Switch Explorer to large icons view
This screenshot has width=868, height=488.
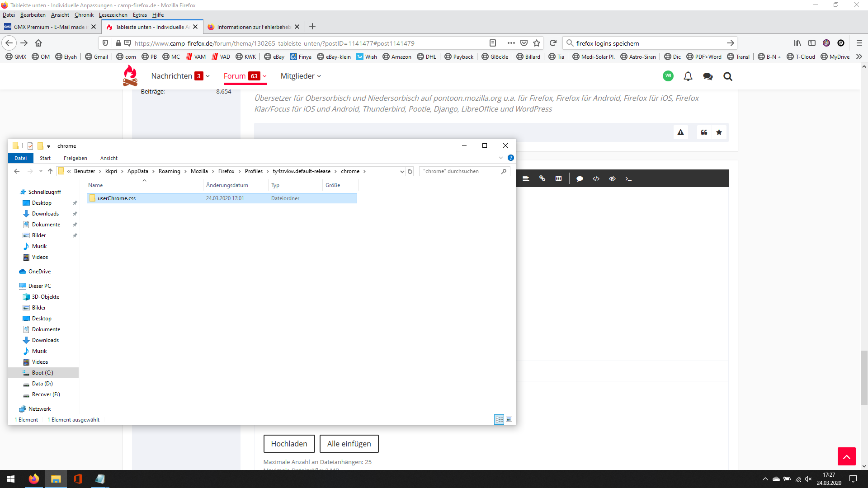pos(509,419)
